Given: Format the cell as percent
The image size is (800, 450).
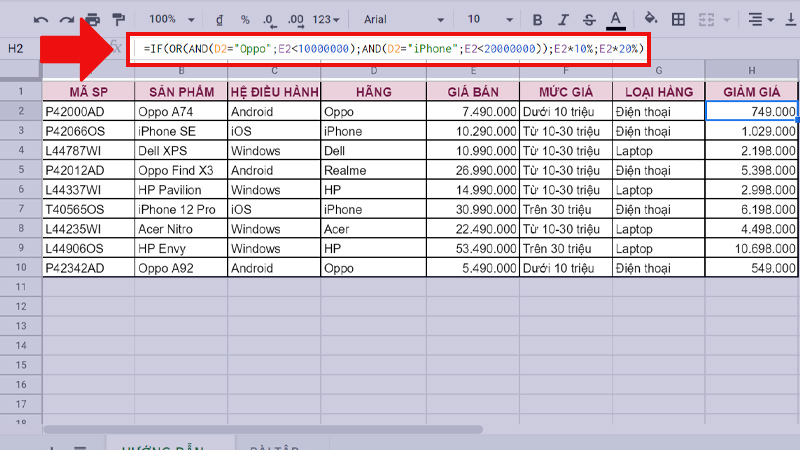Looking at the screenshot, I should [244, 19].
